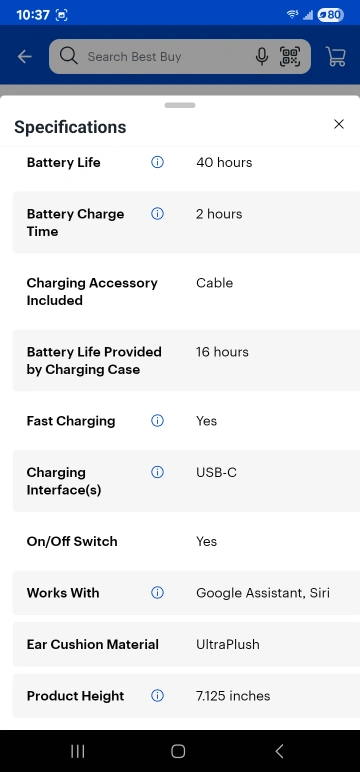The height and width of the screenshot is (772, 360).
Task: Tap the search magnifier icon
Action: click(68, 56)
